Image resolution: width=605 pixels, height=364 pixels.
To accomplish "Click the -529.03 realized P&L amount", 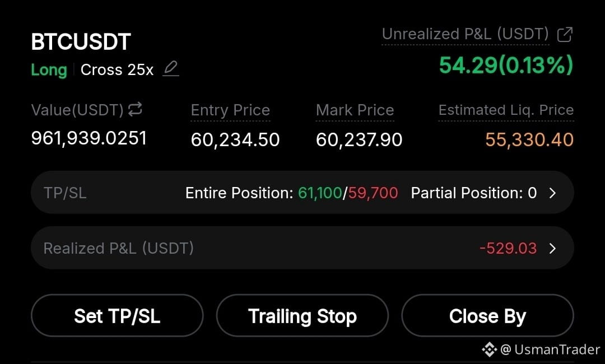I will (508, 248).
